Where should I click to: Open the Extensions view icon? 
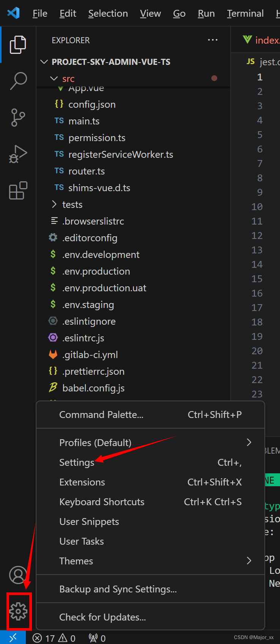18,190
